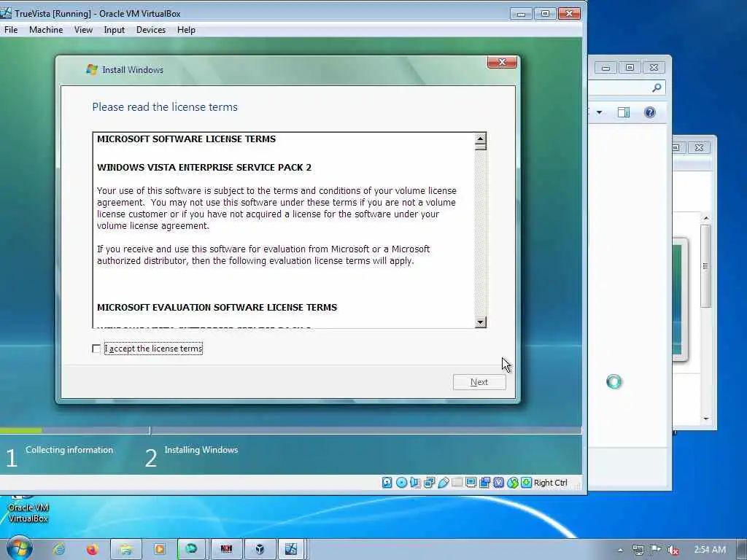This screenshot has width=747, height=560.
Task: Open the USB devices status icon
Action: point(443,483)
